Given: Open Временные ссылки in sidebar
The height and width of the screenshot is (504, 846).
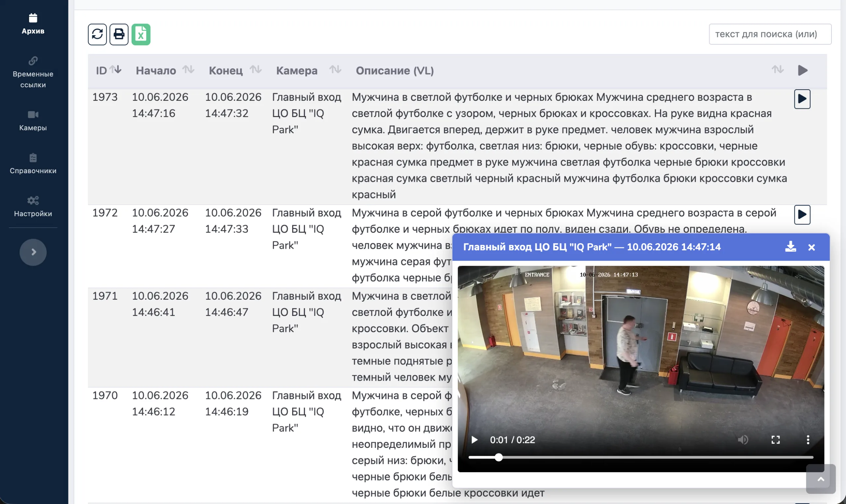Looking at the screenshot, I should pyautogui.click(x=33, y=72).
